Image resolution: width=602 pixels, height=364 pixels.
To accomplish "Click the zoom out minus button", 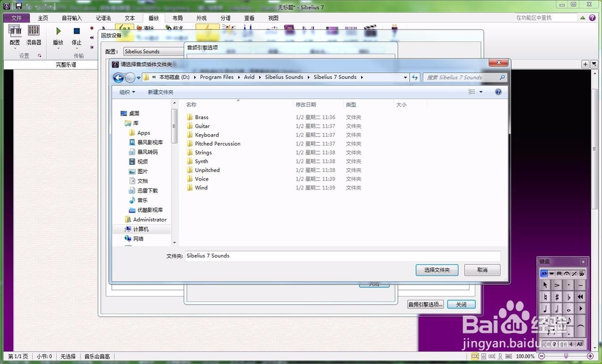I will pyautogui.click(x=542, y=356).
